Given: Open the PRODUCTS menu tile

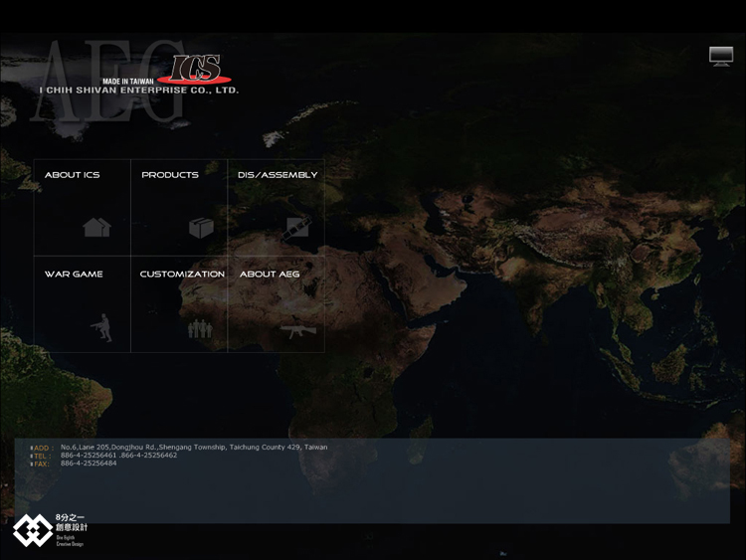Looking at the screenshot, I should (179, 208).
